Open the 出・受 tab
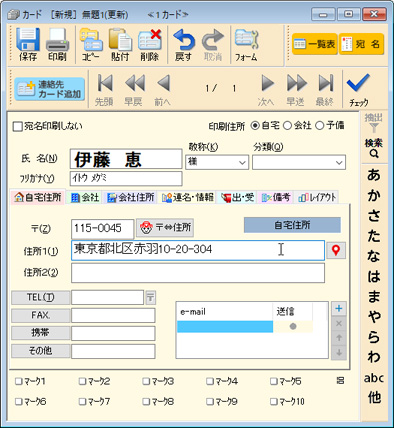394x428 pixels. [237, 197]
